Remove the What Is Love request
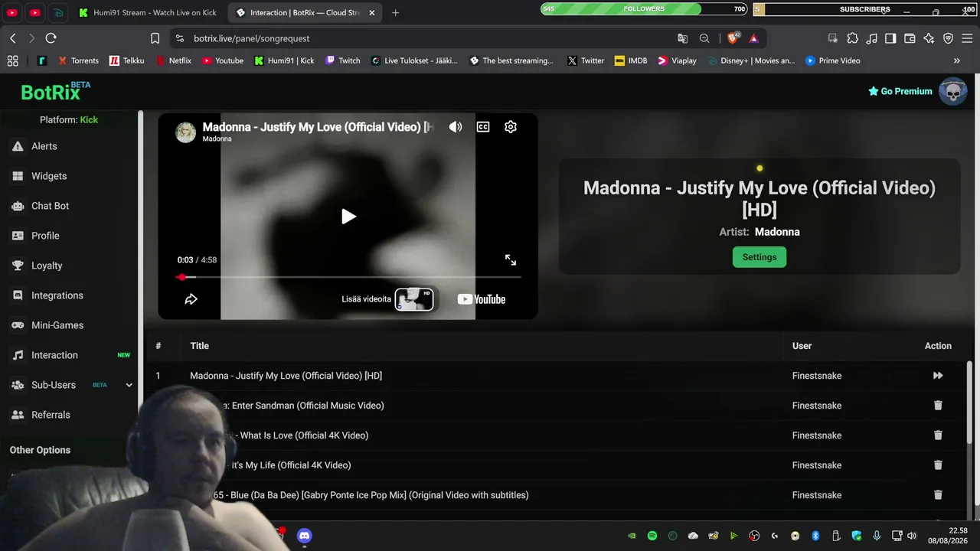980x551 pixels. coord(938,435)
